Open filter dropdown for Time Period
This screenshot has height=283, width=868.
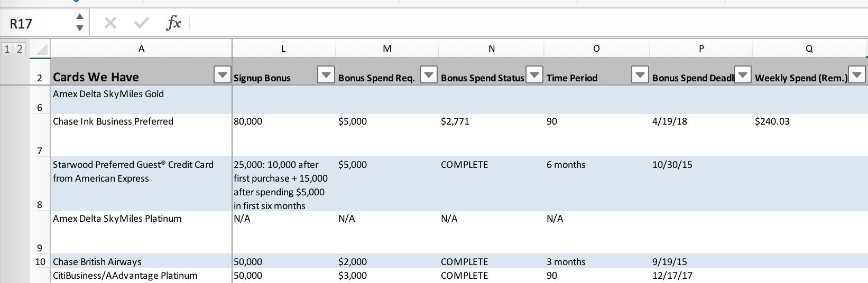click(640, 75)
